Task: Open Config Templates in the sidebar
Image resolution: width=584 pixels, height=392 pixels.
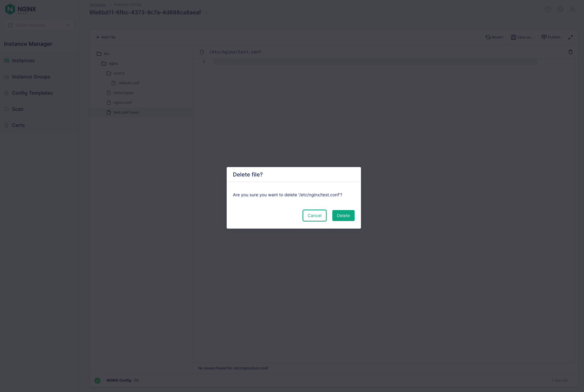Action: (32, 93)
